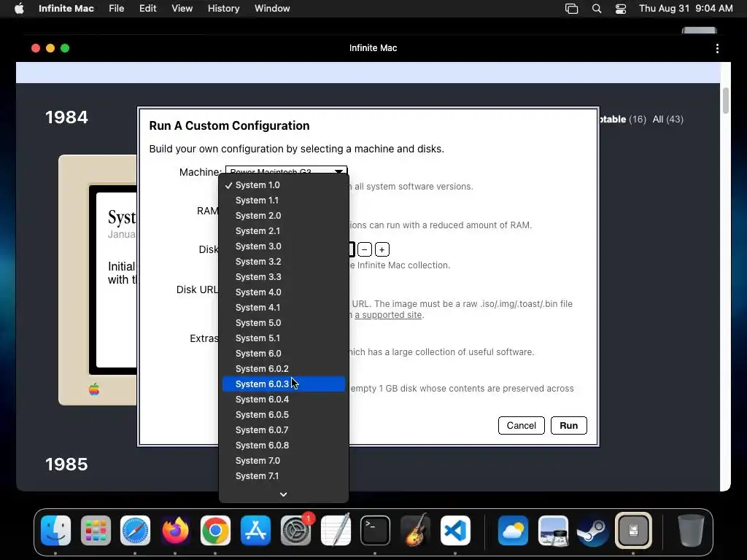Open Control Center in menu bar
Image resolution: width=747 pixels, height=560 pixels.
point(621,9)
